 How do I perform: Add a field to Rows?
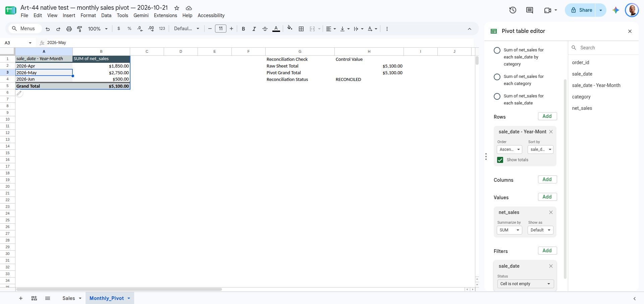pos(547,116)
